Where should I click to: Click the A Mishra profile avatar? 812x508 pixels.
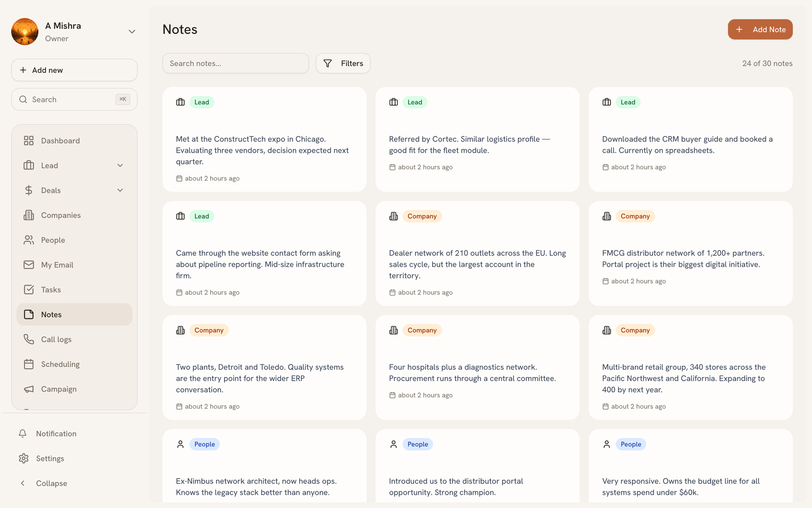click(25, 32)
